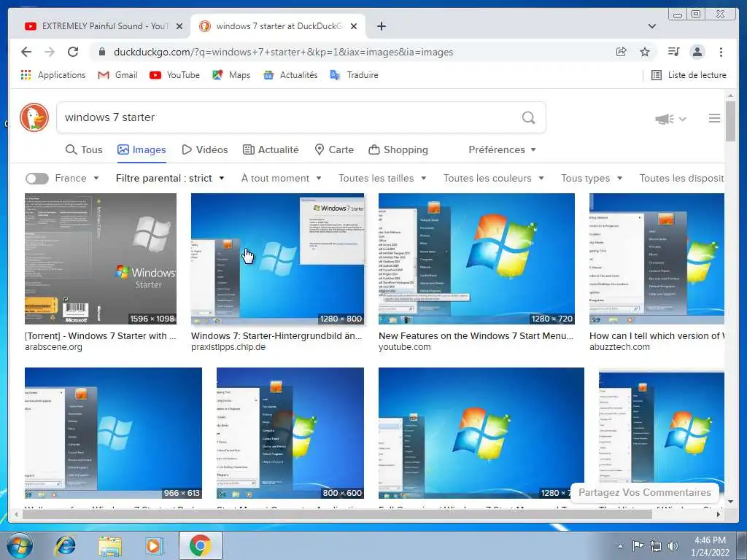Open the Tous types filter dropdown
This screenshot has height=560, width=747.
[x=592, y=178]
